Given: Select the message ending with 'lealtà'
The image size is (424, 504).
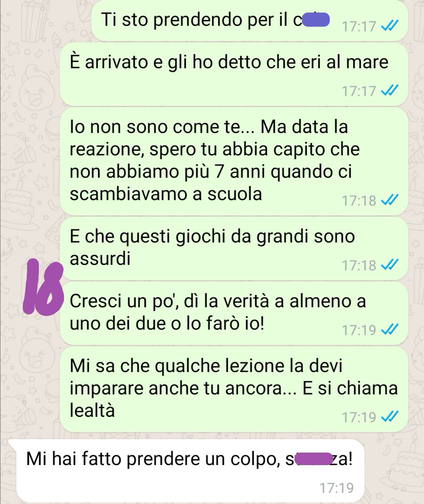Looking at the screenshot, I should [234, 389].
